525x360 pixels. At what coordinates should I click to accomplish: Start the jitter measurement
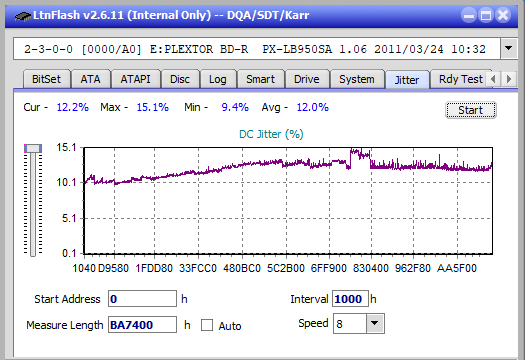(470, 110)
